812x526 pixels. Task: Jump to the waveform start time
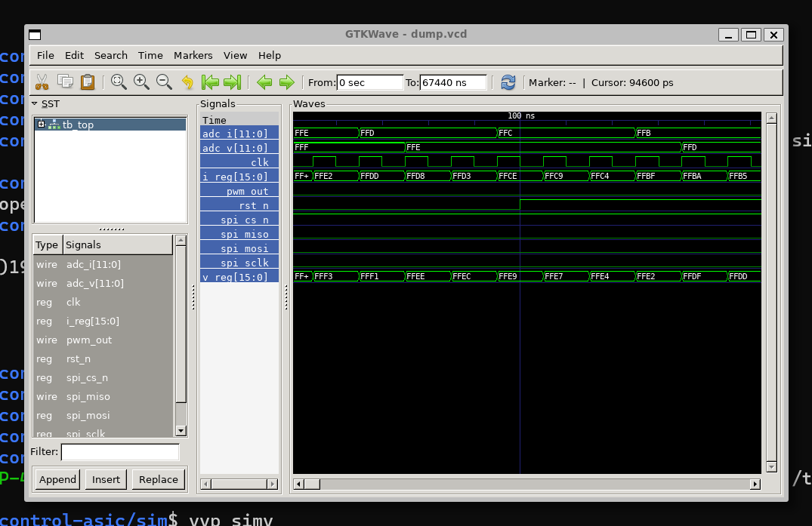tap(210, 82)
